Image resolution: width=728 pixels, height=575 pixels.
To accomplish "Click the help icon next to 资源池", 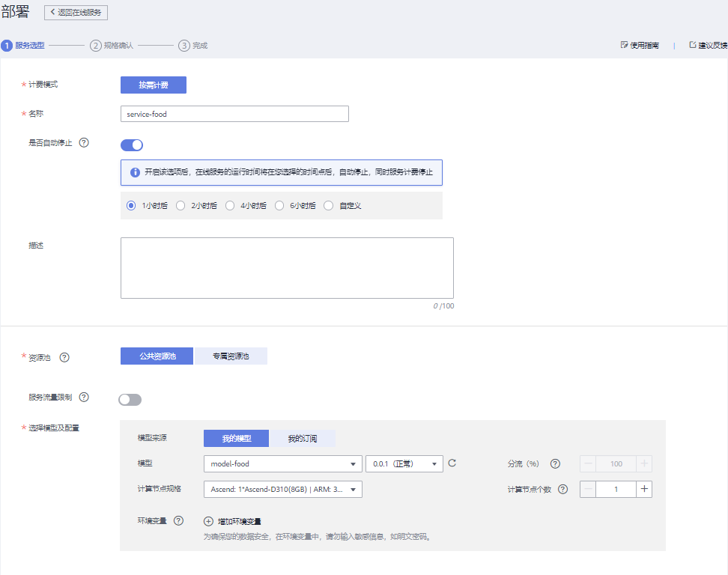I will pos(64,357).
